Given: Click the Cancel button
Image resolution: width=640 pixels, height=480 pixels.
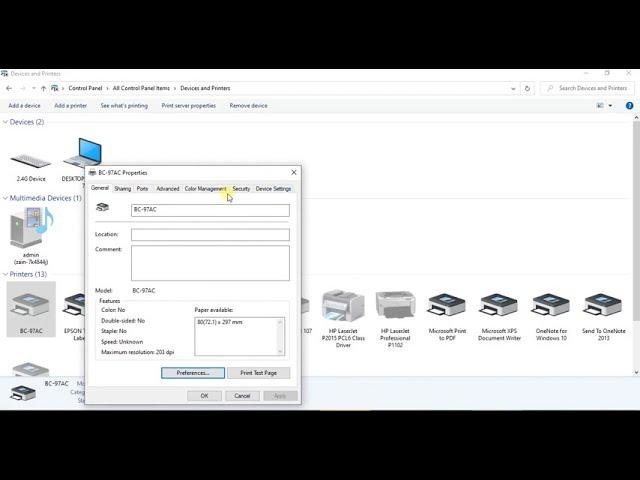Looking at the screenshot, I should coord(242,396).
